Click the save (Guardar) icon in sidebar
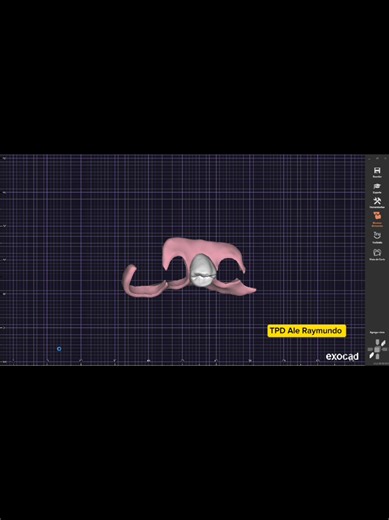Screen dimensions: 389x520 pyautogui.click(x=377, y=171)
